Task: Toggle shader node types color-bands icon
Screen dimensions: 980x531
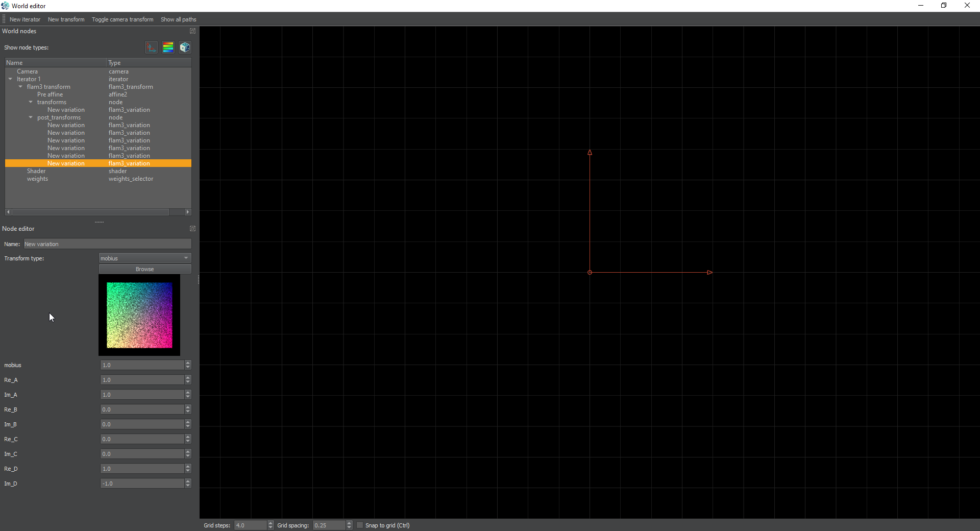Action: click(x=168, y=47)
